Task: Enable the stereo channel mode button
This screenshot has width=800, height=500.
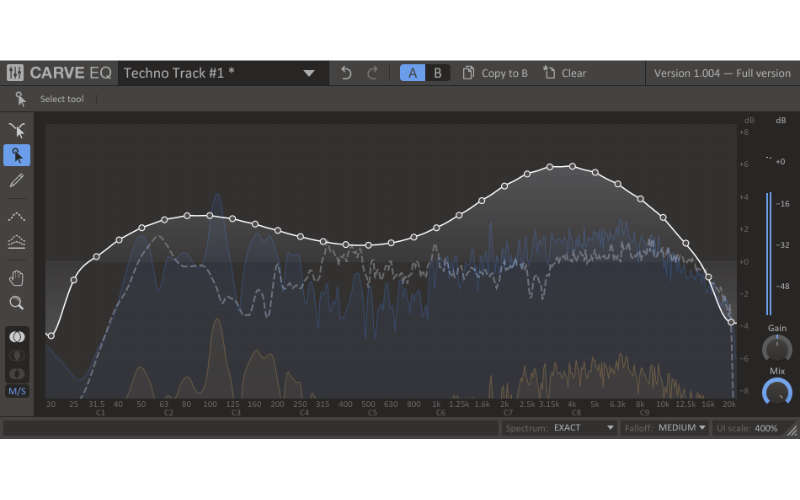Action: click(17, 337)
